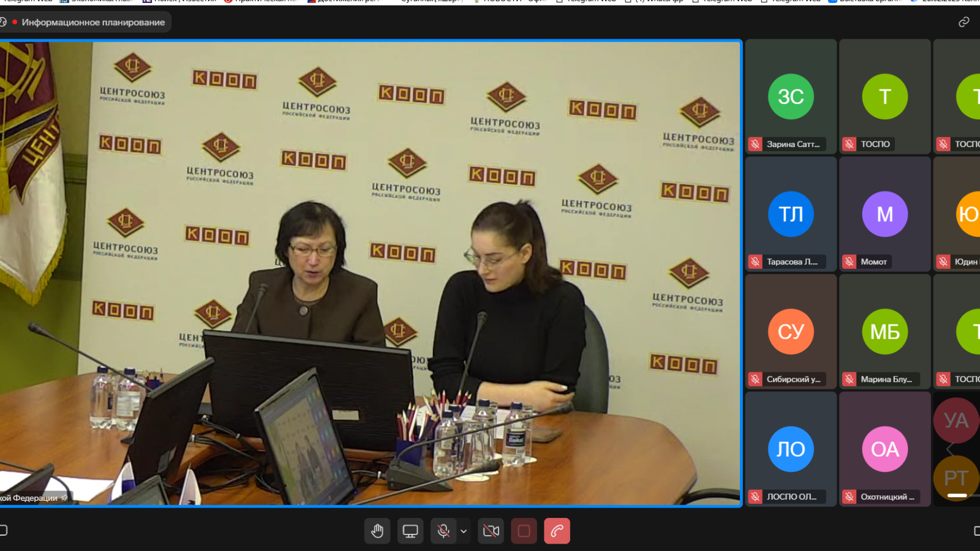Screen dimensions: 980x551
Task: Click muted mic icon beside Марина Блу
Action: coord(849,380)
